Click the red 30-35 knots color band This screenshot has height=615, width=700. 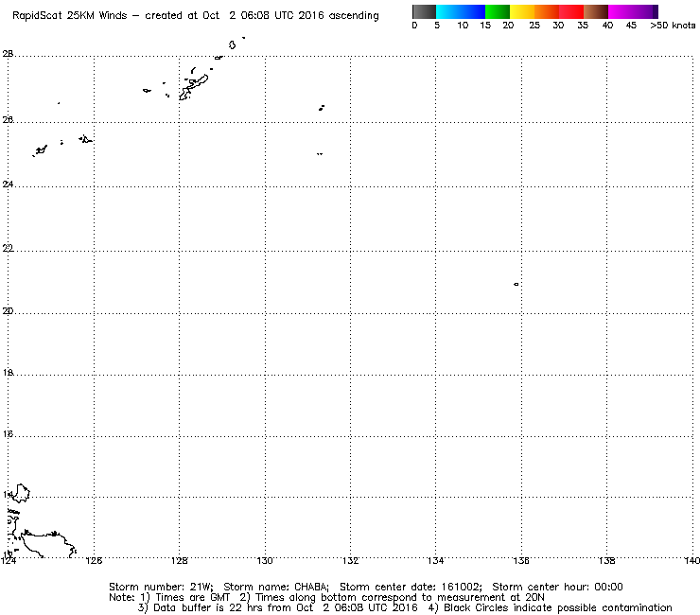click(x=571, y=11)
